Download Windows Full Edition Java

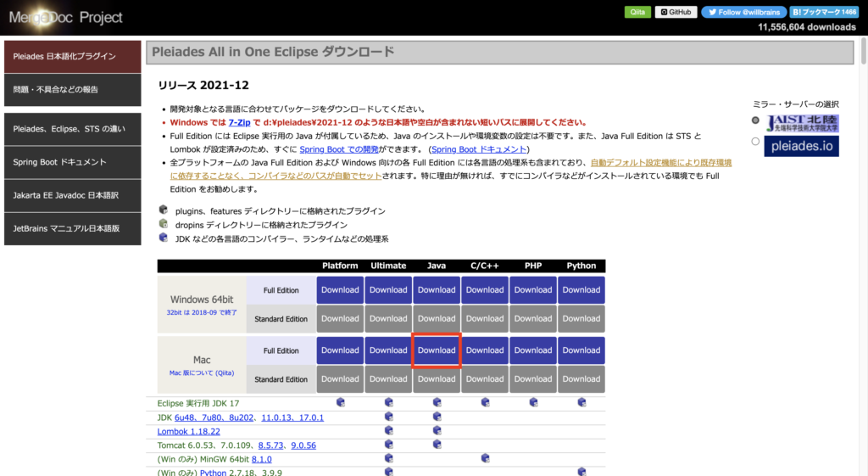tap(437, 290)
